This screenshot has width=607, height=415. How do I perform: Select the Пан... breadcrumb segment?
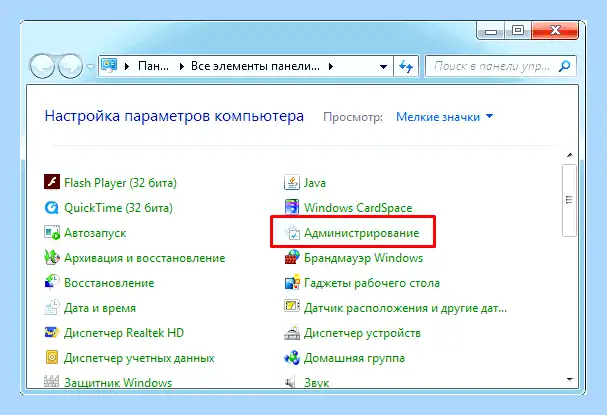coord(153,67)
